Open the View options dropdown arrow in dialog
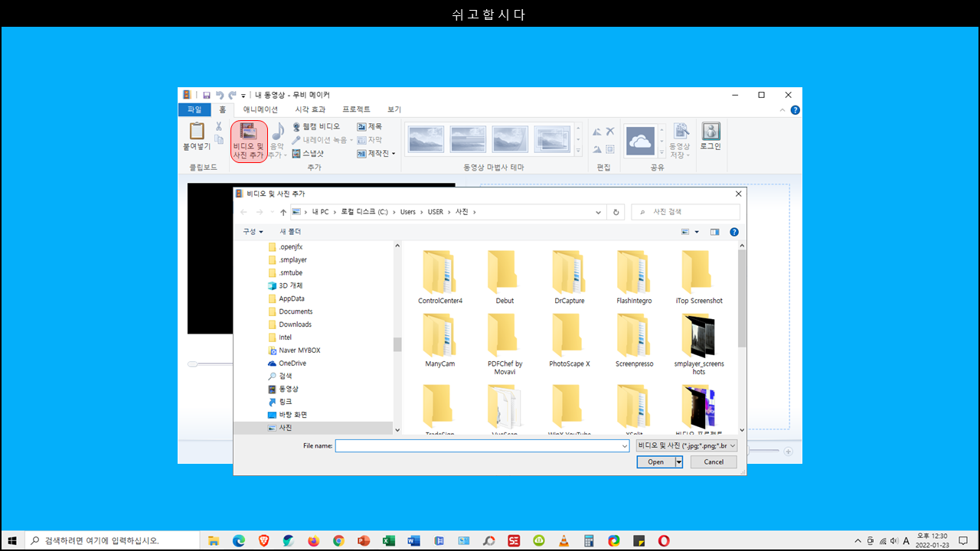The image size is (980, 551). (697, 232)
